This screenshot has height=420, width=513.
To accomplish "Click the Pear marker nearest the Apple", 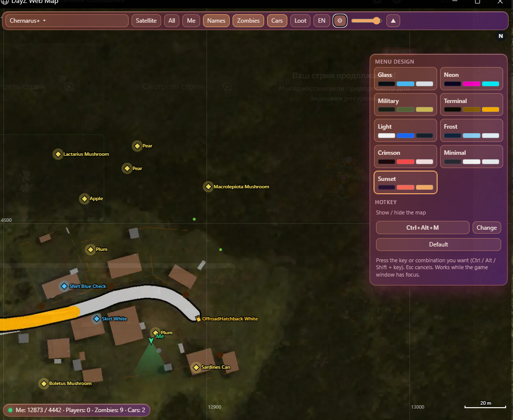I will (x=127, y=168).
